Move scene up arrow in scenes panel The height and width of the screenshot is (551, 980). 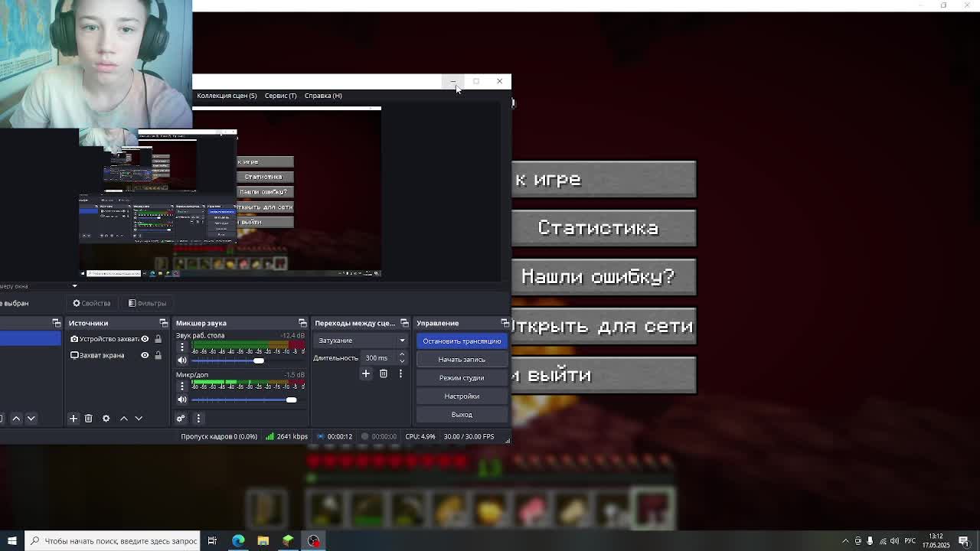click(x=16, y=418)
